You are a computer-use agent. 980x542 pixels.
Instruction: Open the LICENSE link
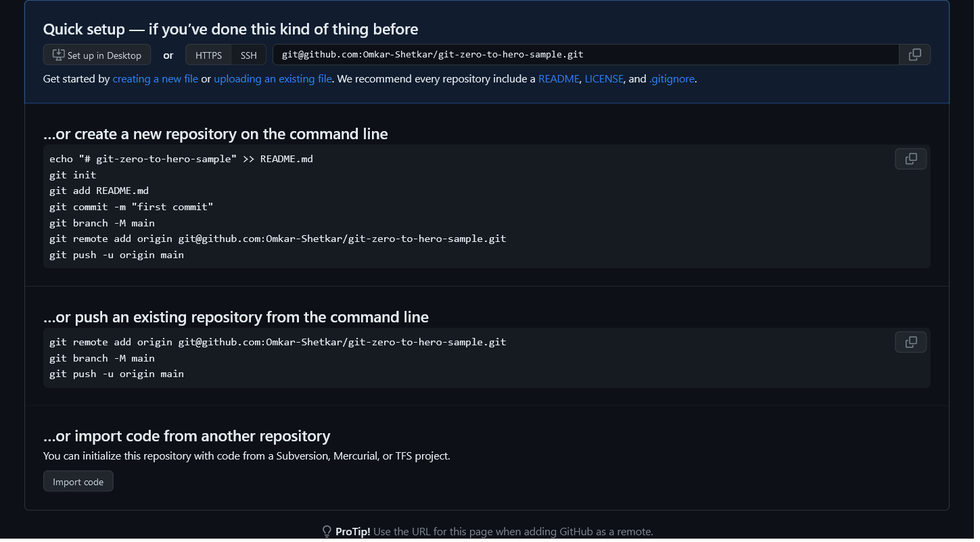point(604,79)
